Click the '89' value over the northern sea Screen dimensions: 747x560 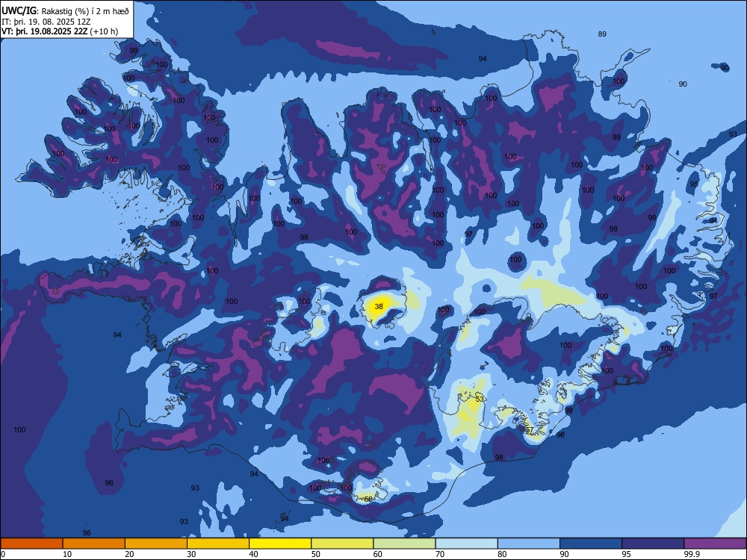(x=602, y=34)
